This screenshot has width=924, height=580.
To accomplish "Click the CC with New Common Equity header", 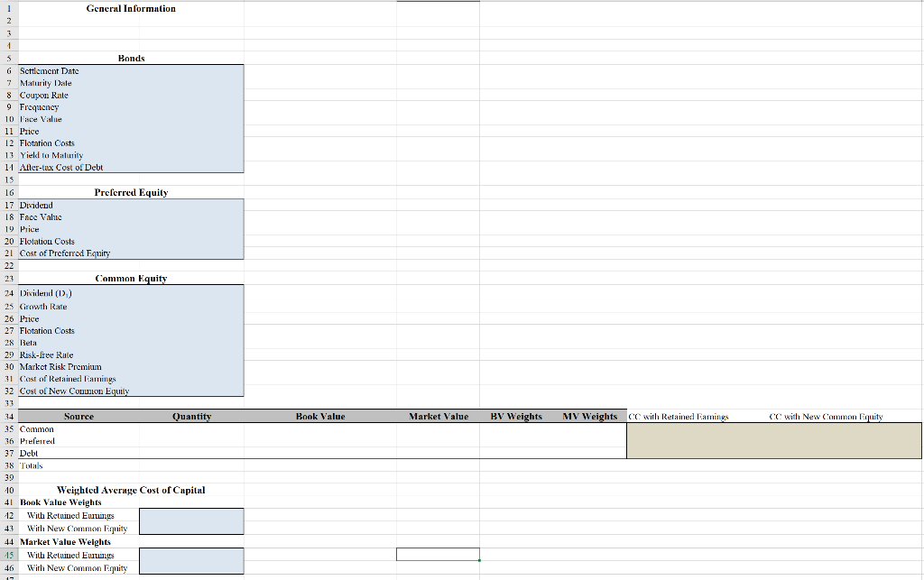I will tap(826, 417).
